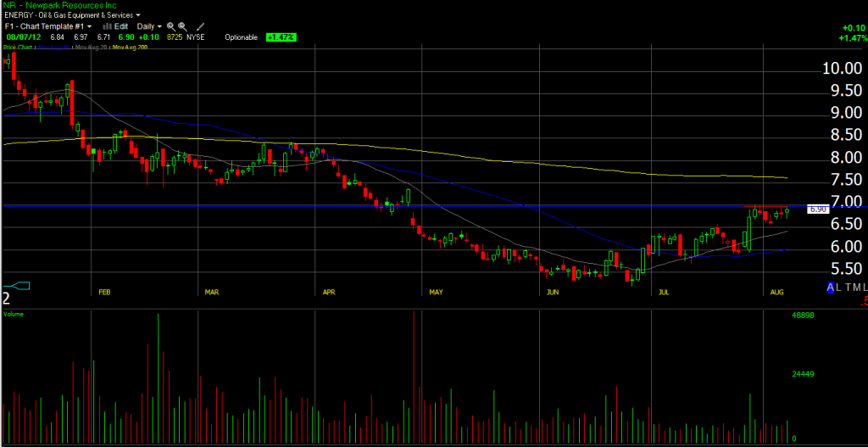The height and width of the screenshot is (447, 868).
Task: Click the bar chart icon beside Edit
Action: (106, 27)
